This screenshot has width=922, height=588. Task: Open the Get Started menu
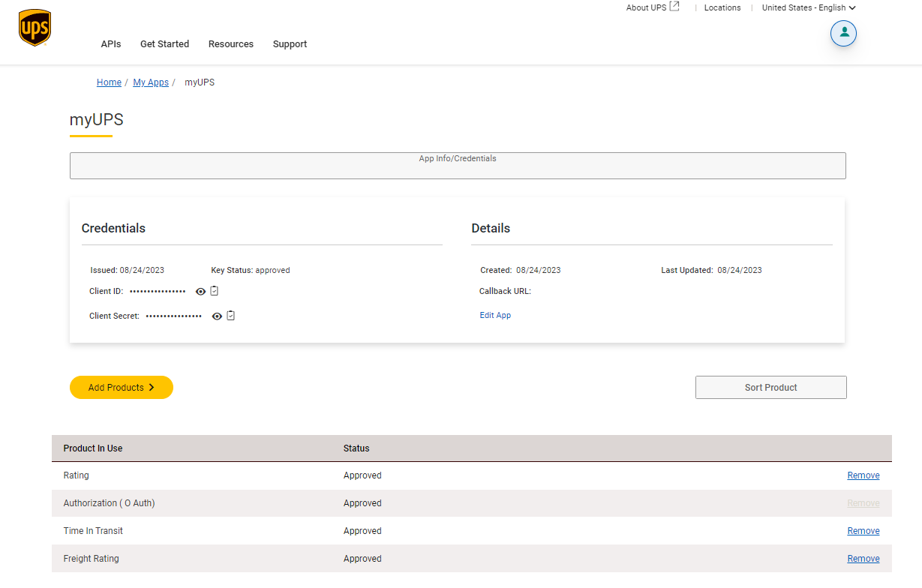coord(164,44)
